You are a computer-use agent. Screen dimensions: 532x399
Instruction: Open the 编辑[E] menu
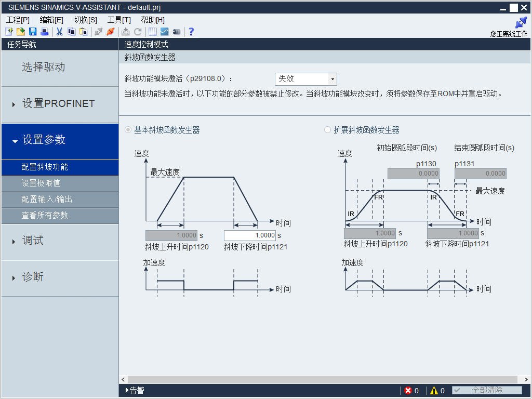[x=51, y=20]
